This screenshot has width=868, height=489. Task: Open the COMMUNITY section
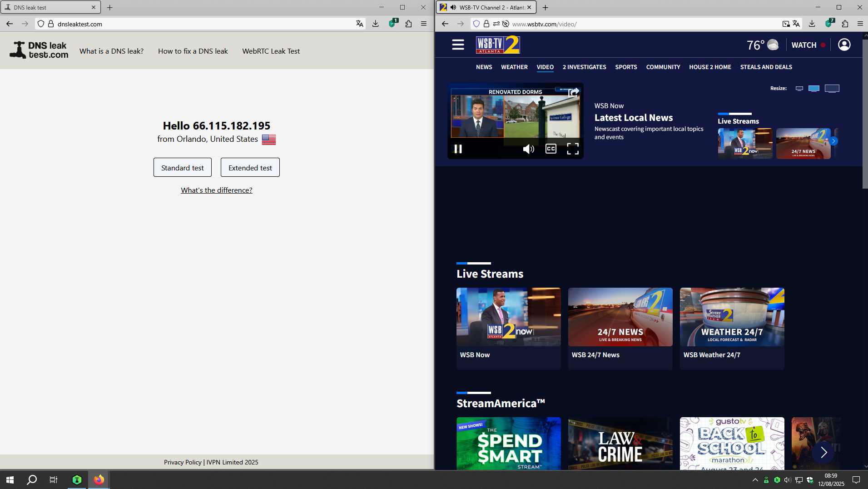pyautogui.click(x=663, y=67)
